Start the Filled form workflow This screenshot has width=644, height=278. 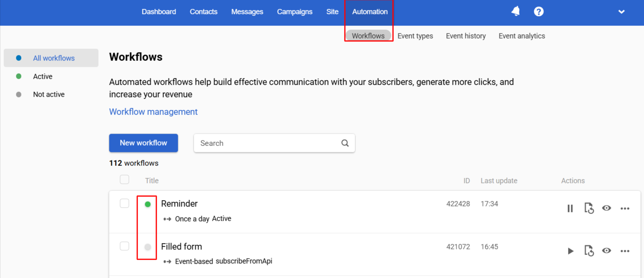point(570,251)
